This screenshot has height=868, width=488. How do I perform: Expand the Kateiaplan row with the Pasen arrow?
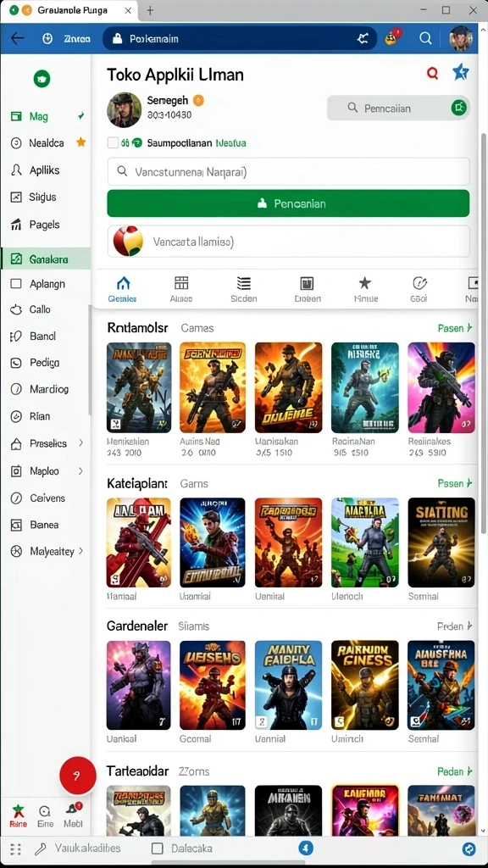click(x=455, y=483)
